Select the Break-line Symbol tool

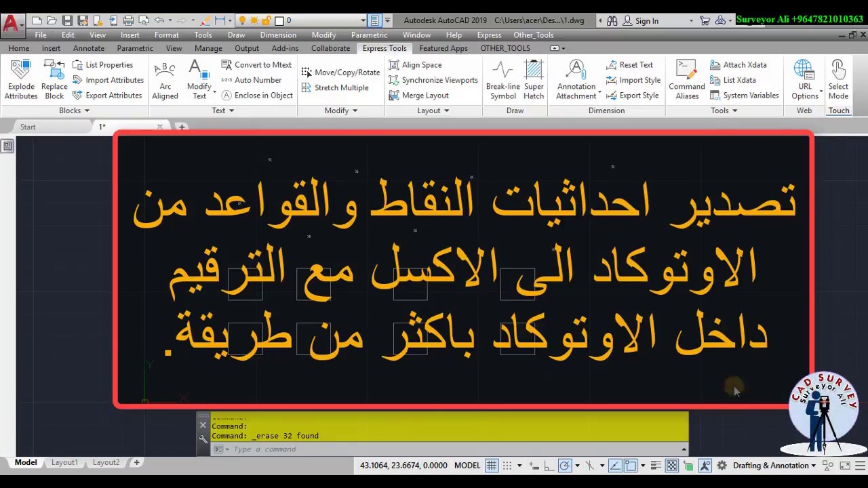[x=502, y=80]
